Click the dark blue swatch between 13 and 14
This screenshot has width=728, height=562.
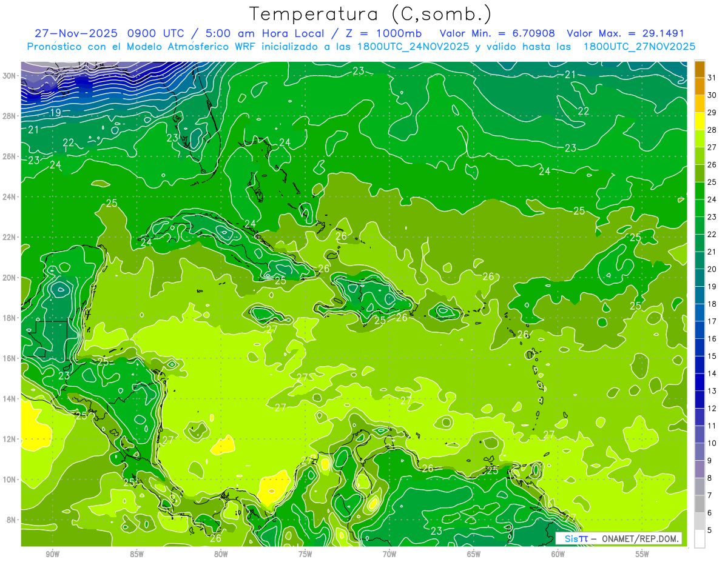click(x=700, y=382)
